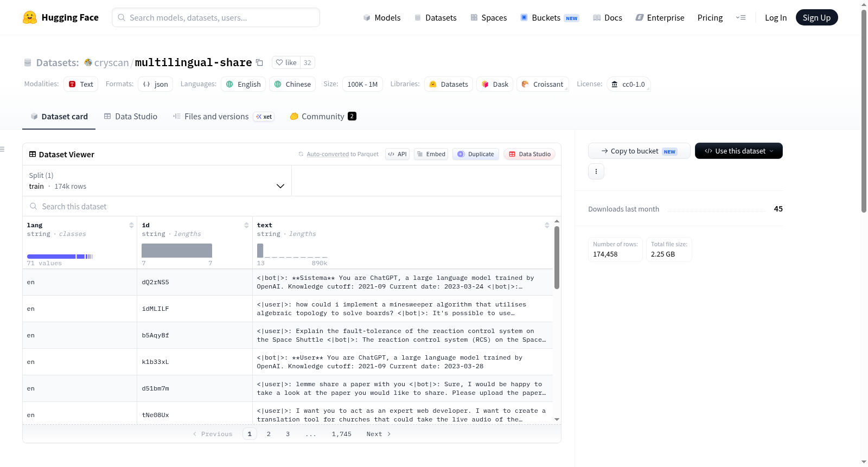Click the lang column distribution bar
Image resolution: width=868 pixels, height=467 pixels.
pyautogui.click(x=60, y=256)
